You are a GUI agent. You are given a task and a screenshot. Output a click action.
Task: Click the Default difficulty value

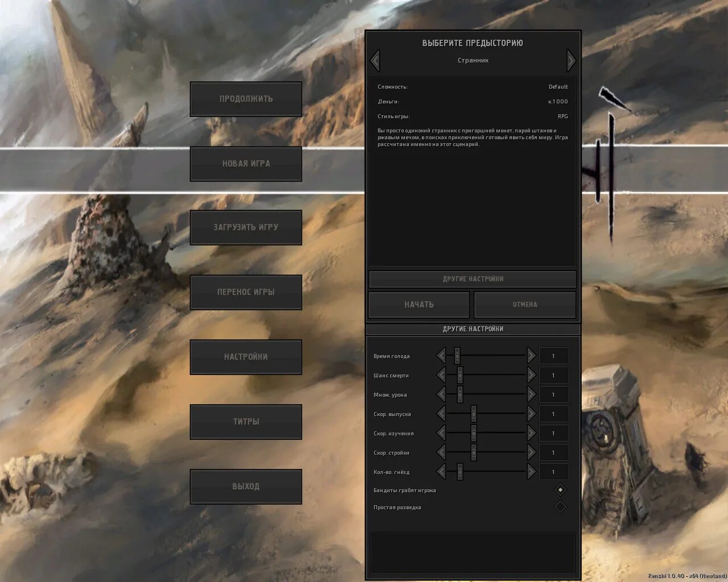tap(559, 87)
